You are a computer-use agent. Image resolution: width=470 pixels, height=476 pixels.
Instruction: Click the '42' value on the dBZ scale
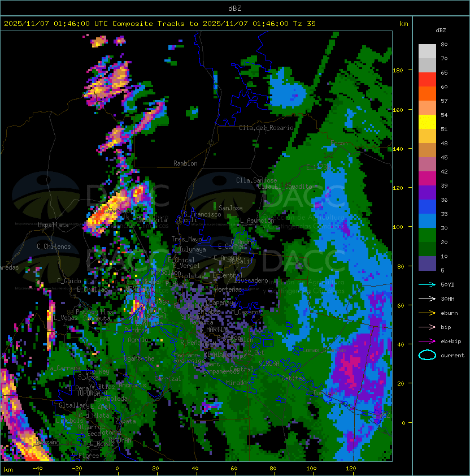point(444,171)
